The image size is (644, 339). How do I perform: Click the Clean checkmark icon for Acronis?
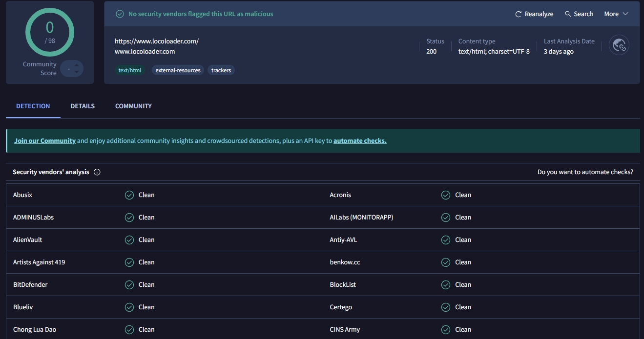(446, 195)
